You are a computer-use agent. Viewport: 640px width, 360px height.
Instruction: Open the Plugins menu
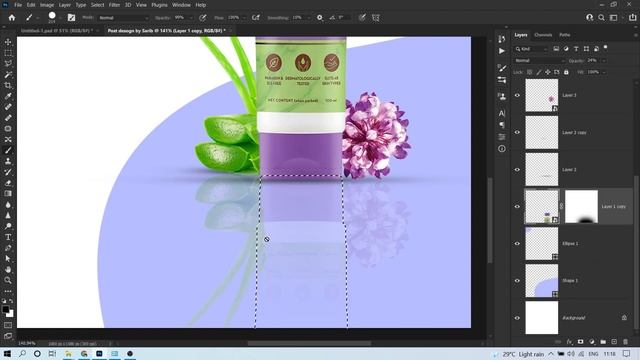click(x=159, y=5)
